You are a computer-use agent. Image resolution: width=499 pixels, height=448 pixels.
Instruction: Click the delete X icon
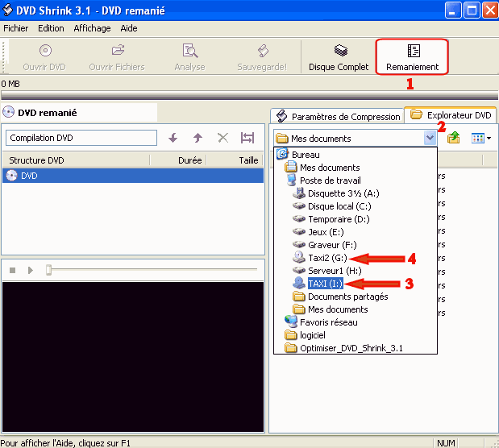coord(222,138)
